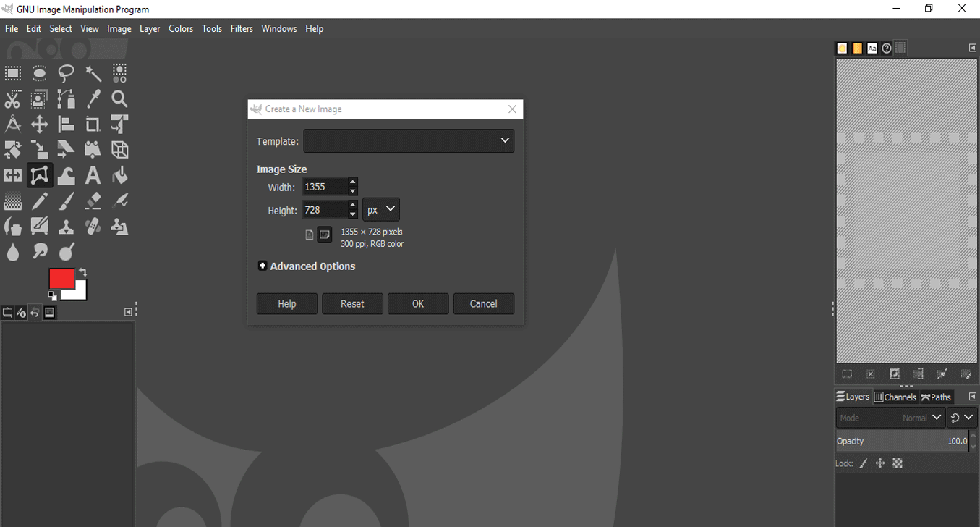Reset colors to default black and white
The image size is (980, 527).
(52, 295)
